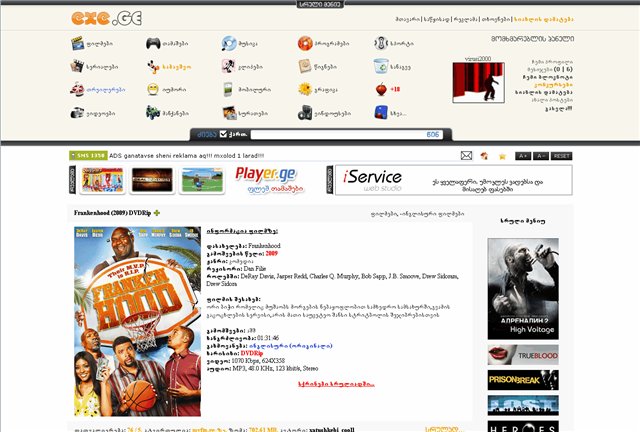
Task: Click the first link of the top-right menu
Action: click(x=407, y=19)
